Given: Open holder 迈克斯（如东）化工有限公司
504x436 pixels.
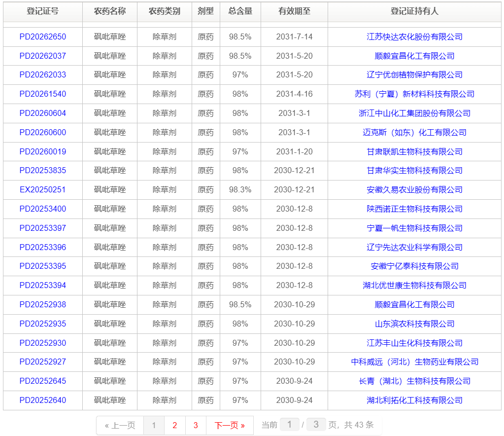Looking at the screenshot, I should point(415,132).
